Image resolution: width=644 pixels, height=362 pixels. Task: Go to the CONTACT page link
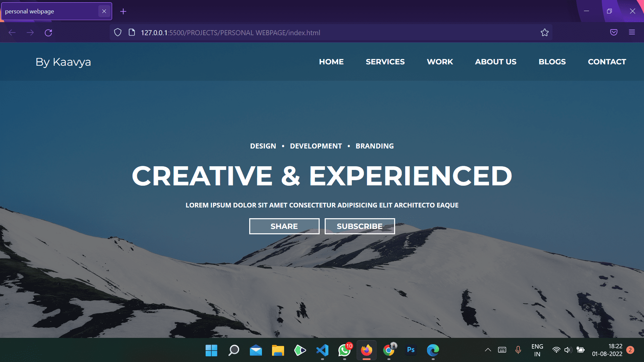(607, 62)
